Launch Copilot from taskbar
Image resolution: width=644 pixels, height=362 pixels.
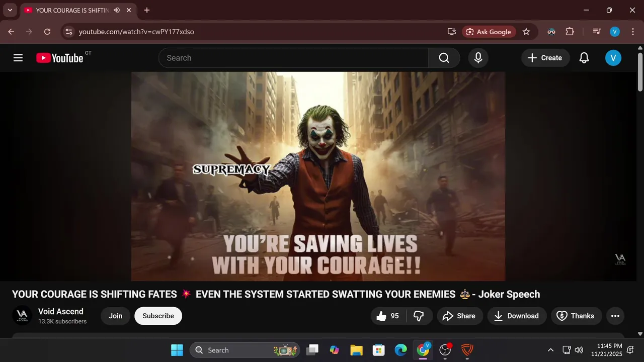point(335,350)
